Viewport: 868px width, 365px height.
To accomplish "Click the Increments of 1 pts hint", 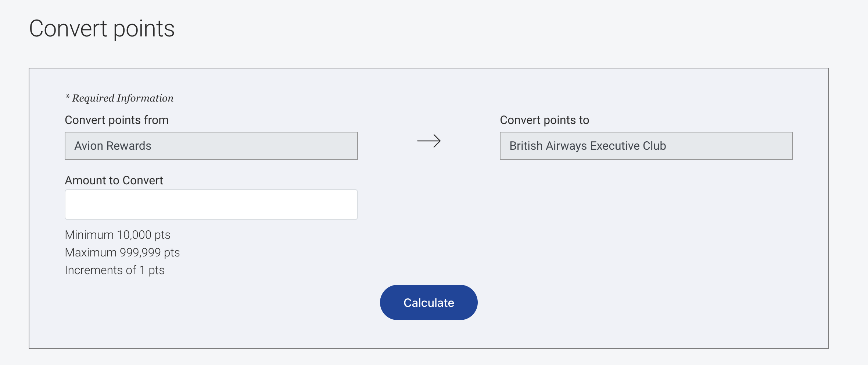I will [x=115, y=270].
